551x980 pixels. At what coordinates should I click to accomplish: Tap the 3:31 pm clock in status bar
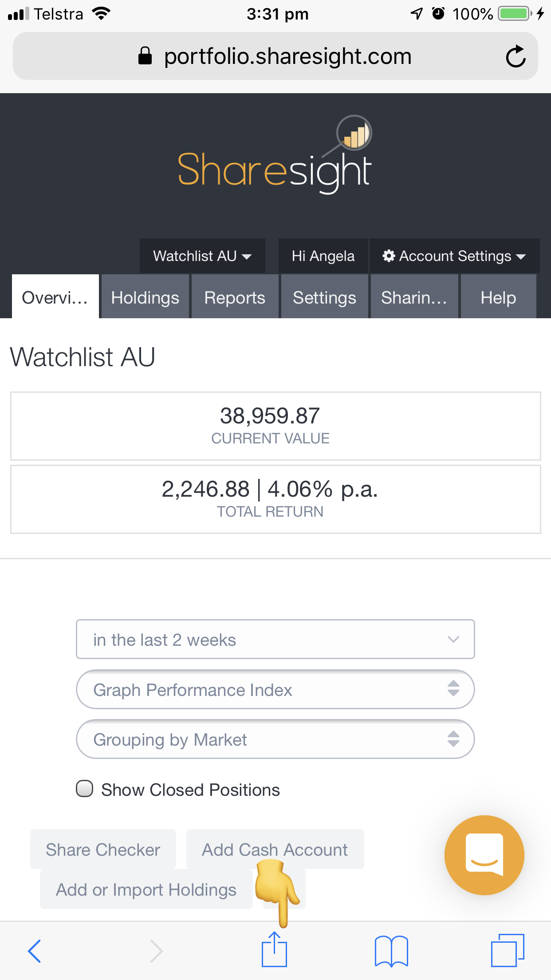tap(278, 14)
